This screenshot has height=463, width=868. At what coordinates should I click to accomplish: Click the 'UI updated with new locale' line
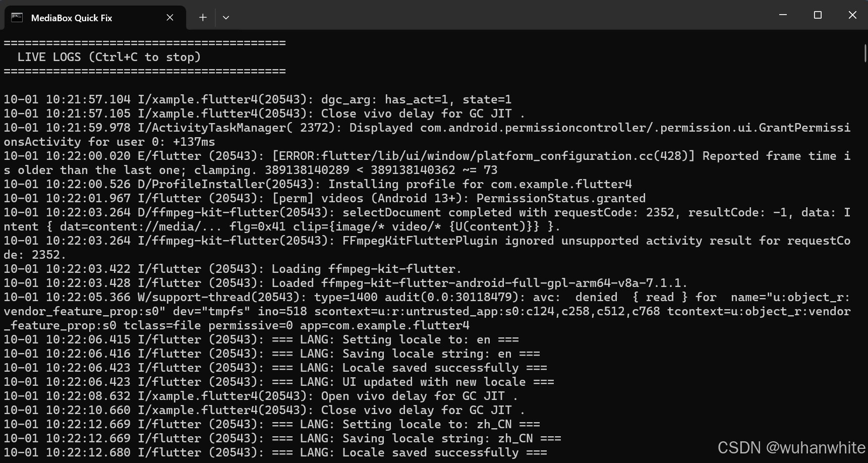278,382
